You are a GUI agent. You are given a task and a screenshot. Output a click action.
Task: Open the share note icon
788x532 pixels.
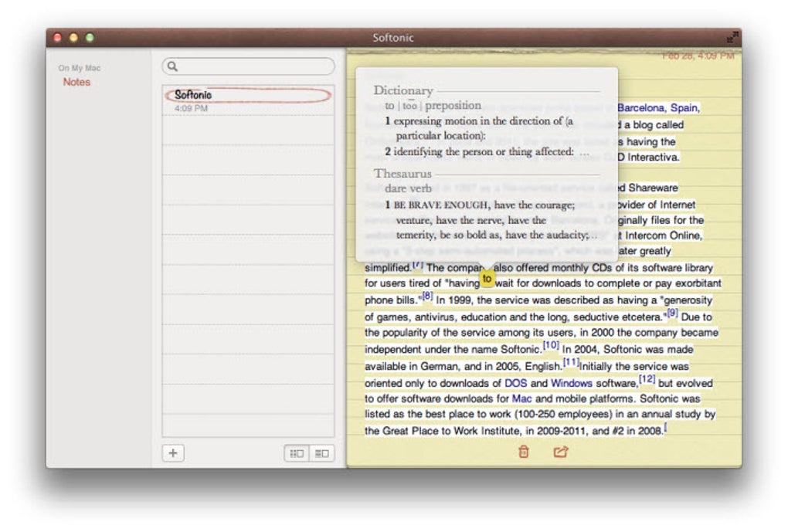pos(560,452)
